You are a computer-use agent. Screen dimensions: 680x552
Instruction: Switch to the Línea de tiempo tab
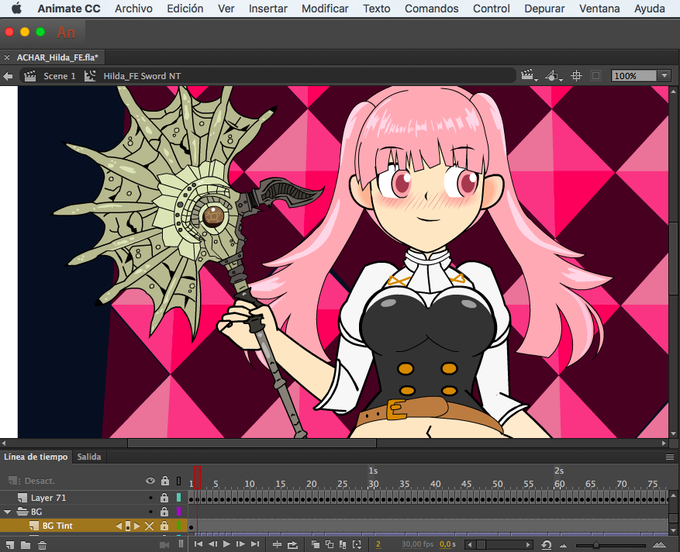pos(36,457)
